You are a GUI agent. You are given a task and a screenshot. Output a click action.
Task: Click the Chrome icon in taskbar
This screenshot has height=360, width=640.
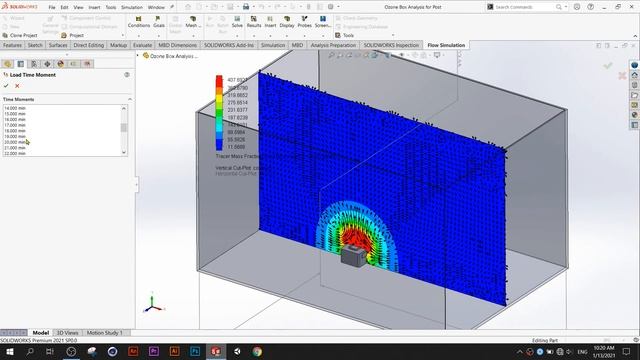(257, 351)
